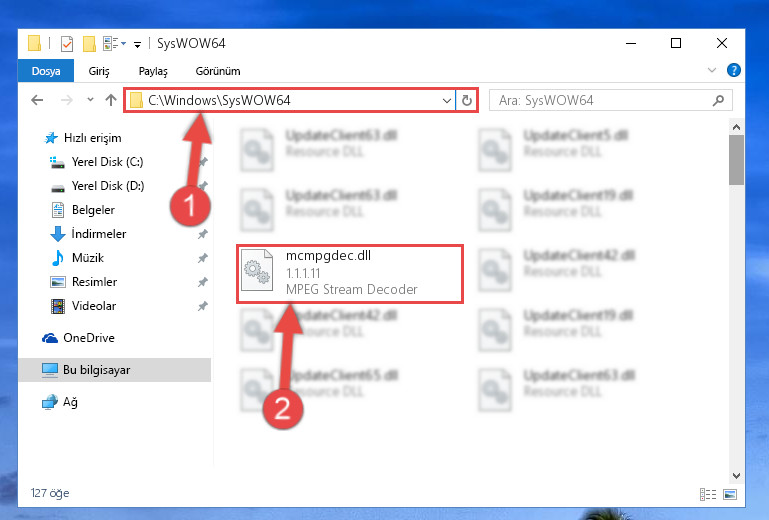Click the 127 öğe status text
The height and width of the screenshot is (520, 769).
[50, 493]
